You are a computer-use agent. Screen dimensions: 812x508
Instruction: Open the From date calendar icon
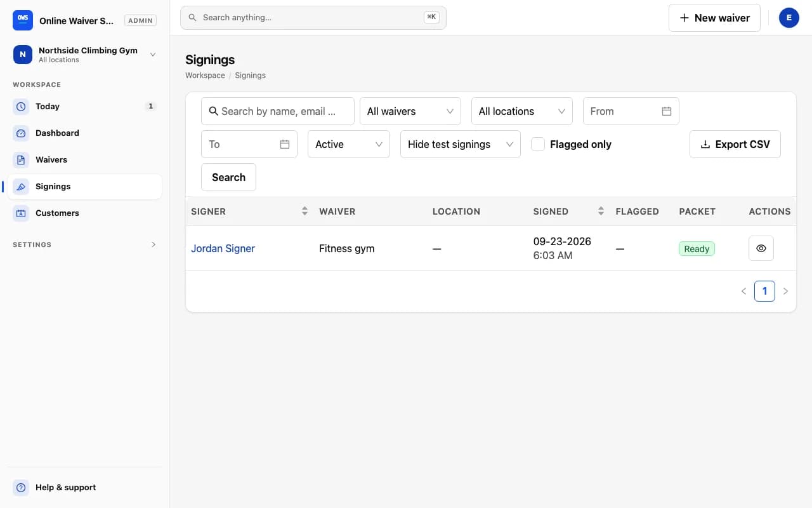(x=667, y=111)
